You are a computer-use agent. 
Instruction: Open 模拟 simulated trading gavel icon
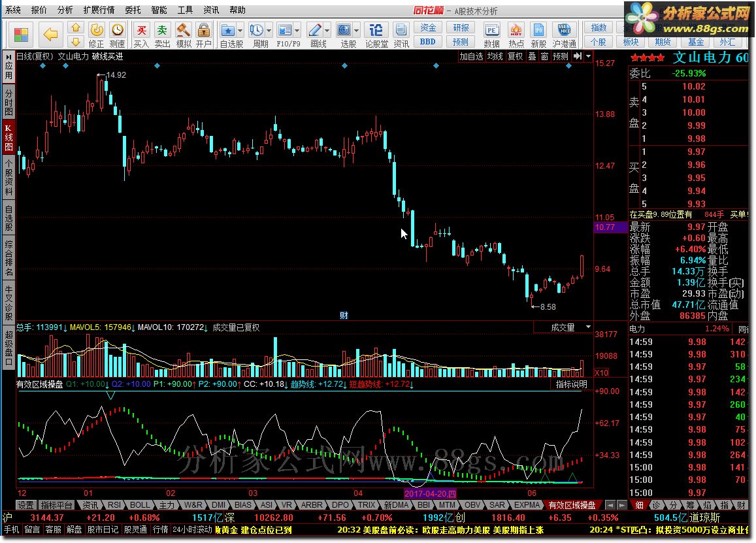pyautogui.click(x=183, y=30)
